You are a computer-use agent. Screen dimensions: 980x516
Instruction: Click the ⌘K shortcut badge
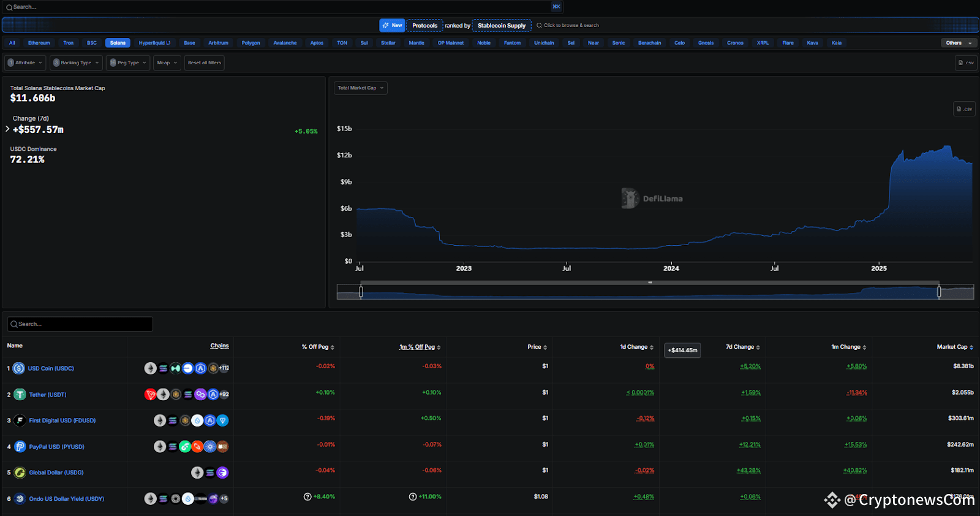(556, 7)
